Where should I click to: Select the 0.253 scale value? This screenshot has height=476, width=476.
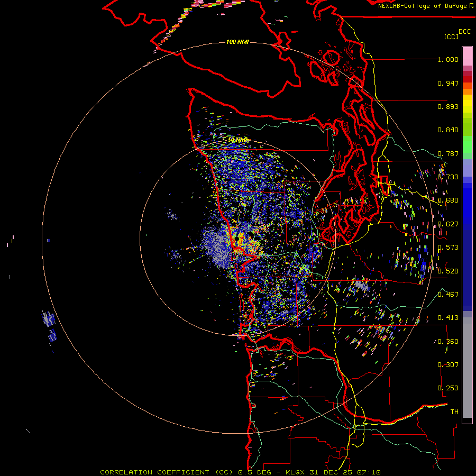[448, 388]
